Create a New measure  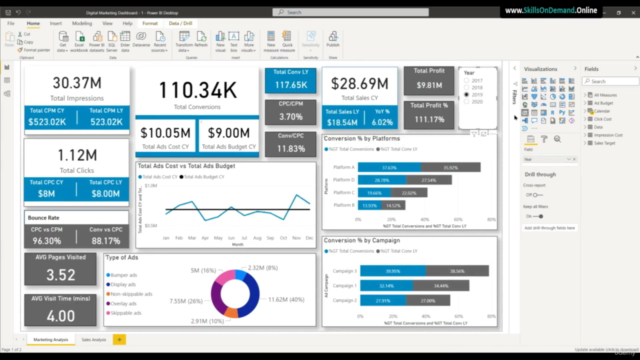271,41
